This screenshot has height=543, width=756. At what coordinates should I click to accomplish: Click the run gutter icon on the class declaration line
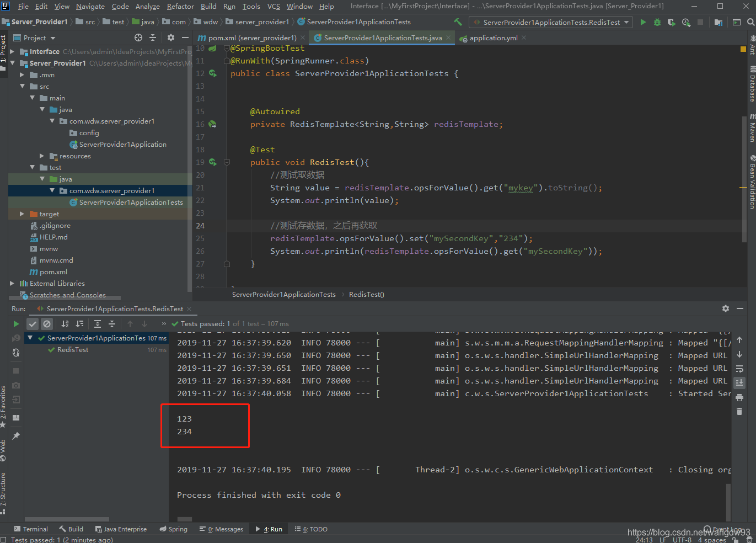(213, 73)
